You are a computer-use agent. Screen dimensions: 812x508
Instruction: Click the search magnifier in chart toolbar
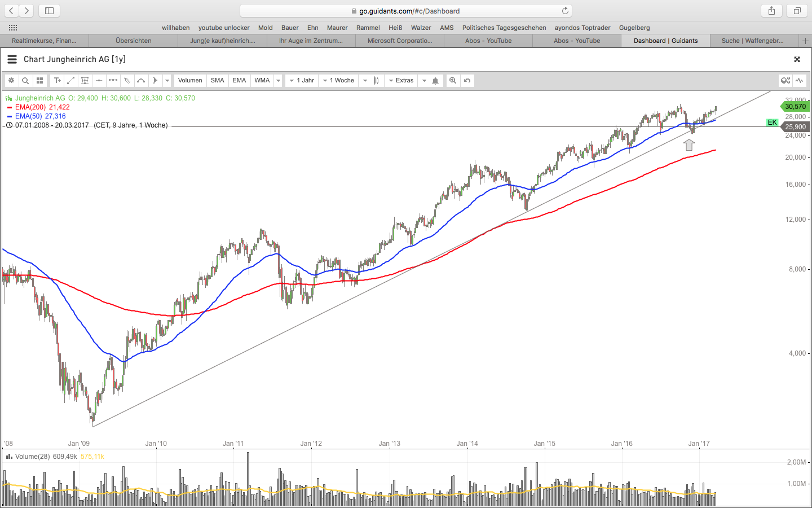click(x=25, y=81)
